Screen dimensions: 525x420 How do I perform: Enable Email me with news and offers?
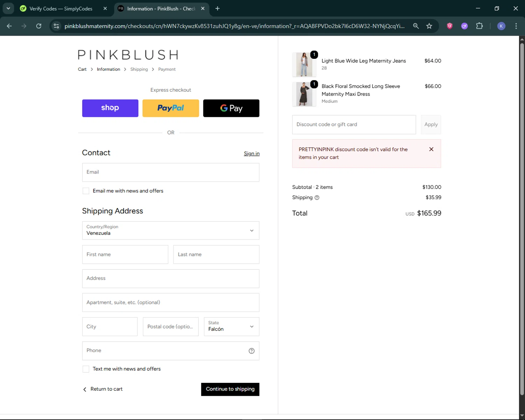[x=86, y=191]
